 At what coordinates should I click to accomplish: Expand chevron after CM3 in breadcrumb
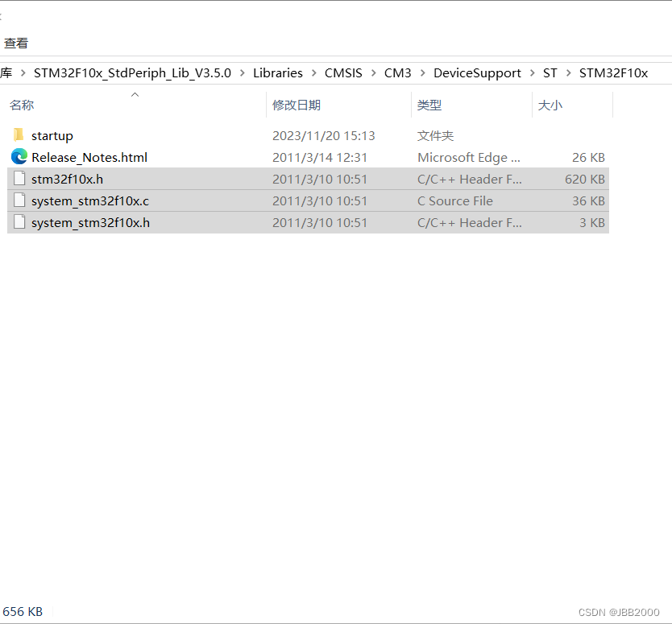422,73
